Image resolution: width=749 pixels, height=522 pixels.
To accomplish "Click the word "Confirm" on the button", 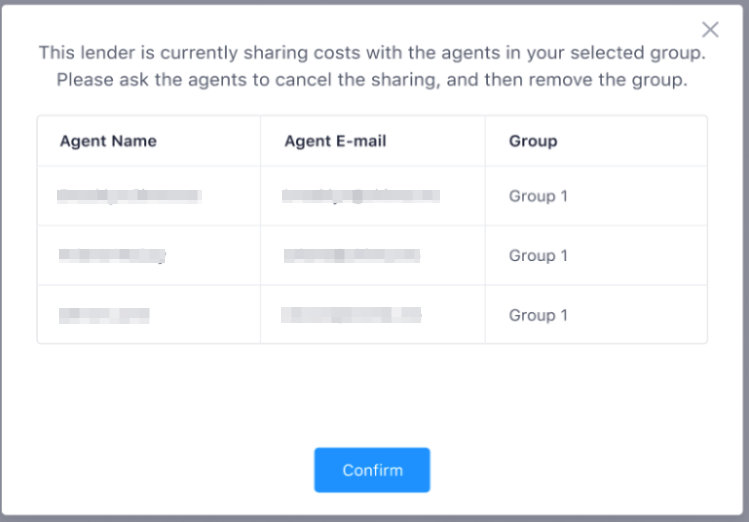I will coord(373,470).
